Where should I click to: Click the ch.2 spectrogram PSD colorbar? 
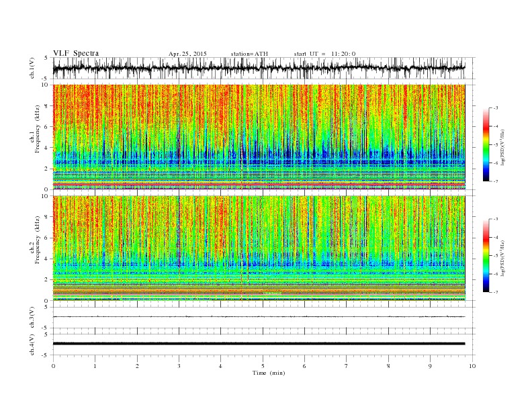[x=486, y=256]
